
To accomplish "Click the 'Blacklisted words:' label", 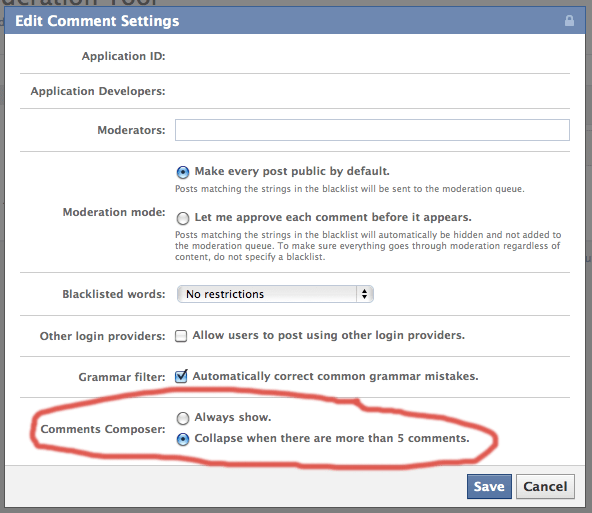I will click(114, 294).
